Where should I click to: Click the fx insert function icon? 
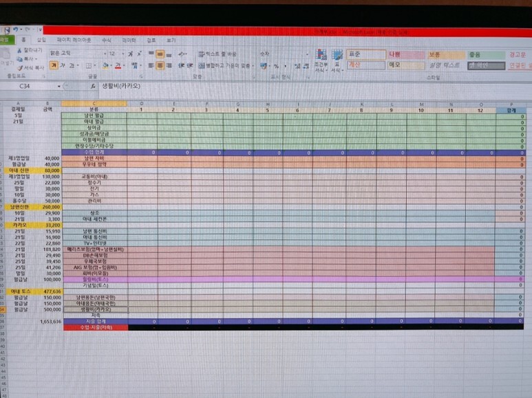click(93, 87)
